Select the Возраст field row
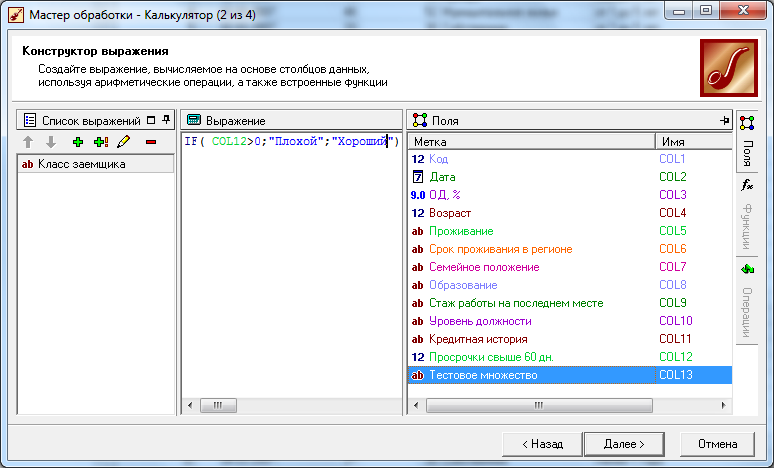Image resolution: width=774 pixels, height=468 pixels. pos(570,213)
